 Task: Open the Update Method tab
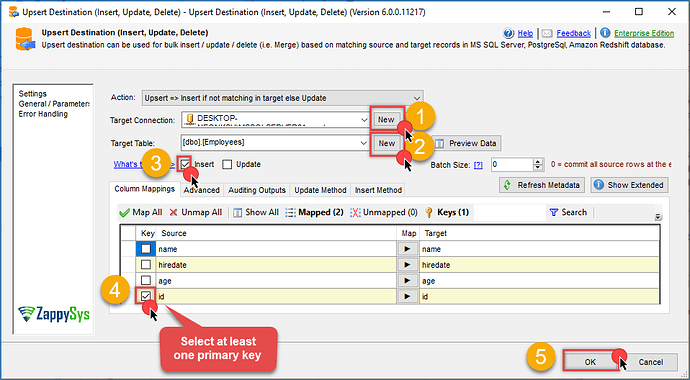(320, 190)
